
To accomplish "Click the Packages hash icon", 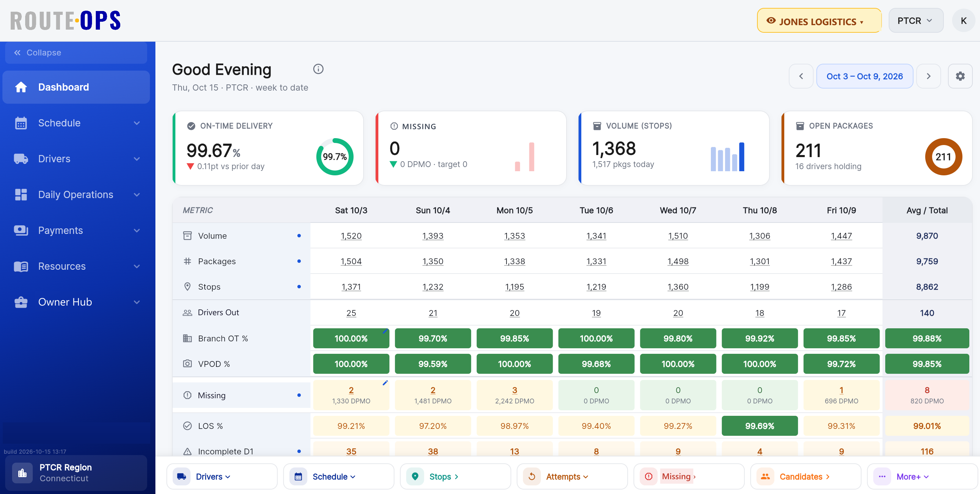I will (x=187, y=261).
